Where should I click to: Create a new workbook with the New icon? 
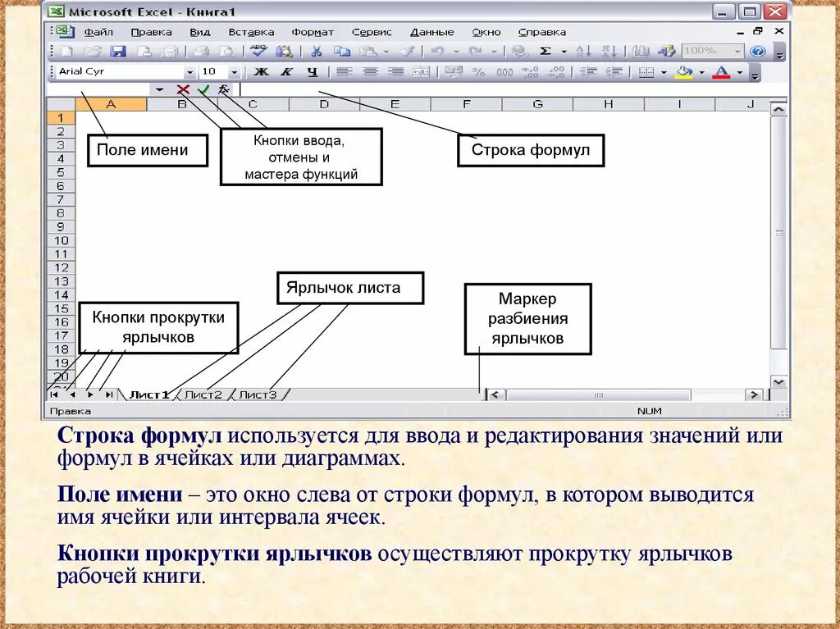pos(67,52)
